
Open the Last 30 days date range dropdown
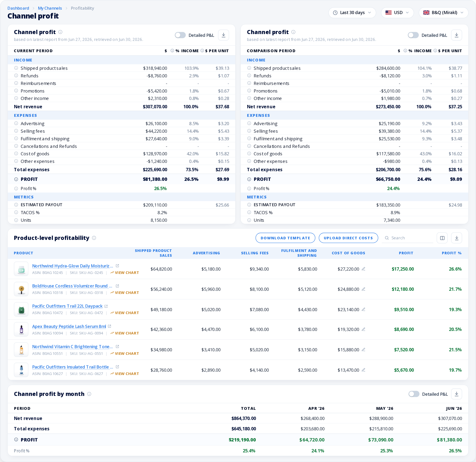[352, 13]
